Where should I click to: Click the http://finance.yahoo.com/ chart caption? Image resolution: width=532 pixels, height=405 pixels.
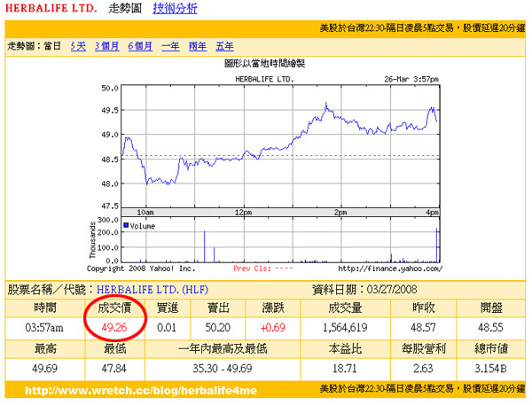[390, 269]
